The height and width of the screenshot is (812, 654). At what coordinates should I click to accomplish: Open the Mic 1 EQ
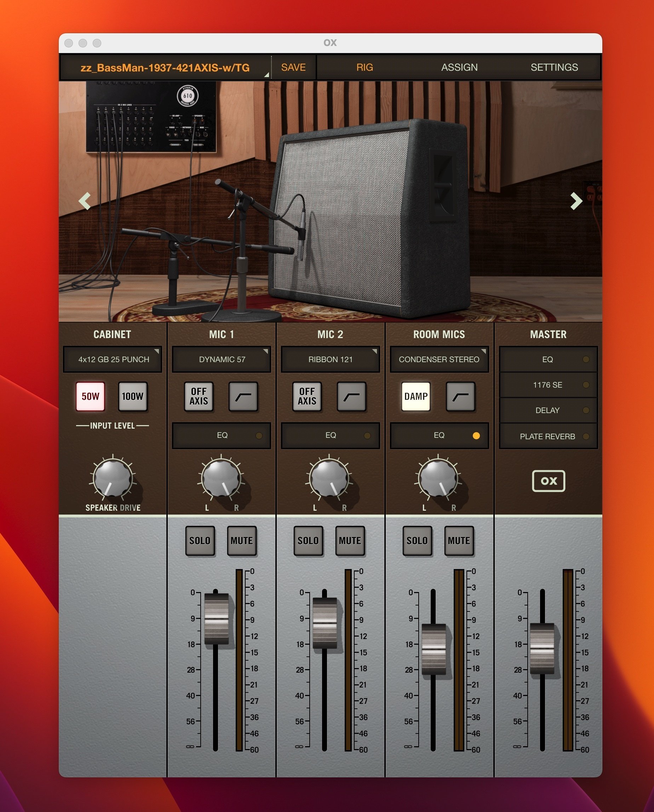click(x=221, y=435)
